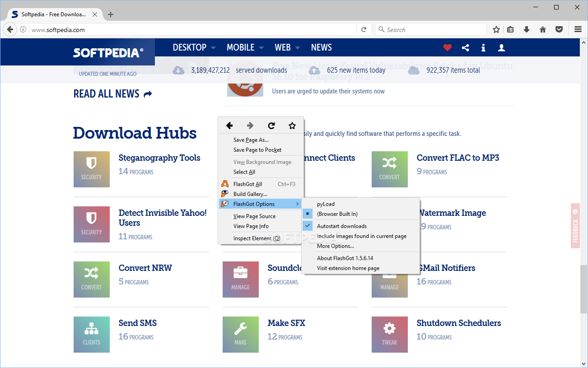Click bookmark star in the context menu
Image resolution: width=588 pixels, height=368 pixels.
(x=292, y=126)
